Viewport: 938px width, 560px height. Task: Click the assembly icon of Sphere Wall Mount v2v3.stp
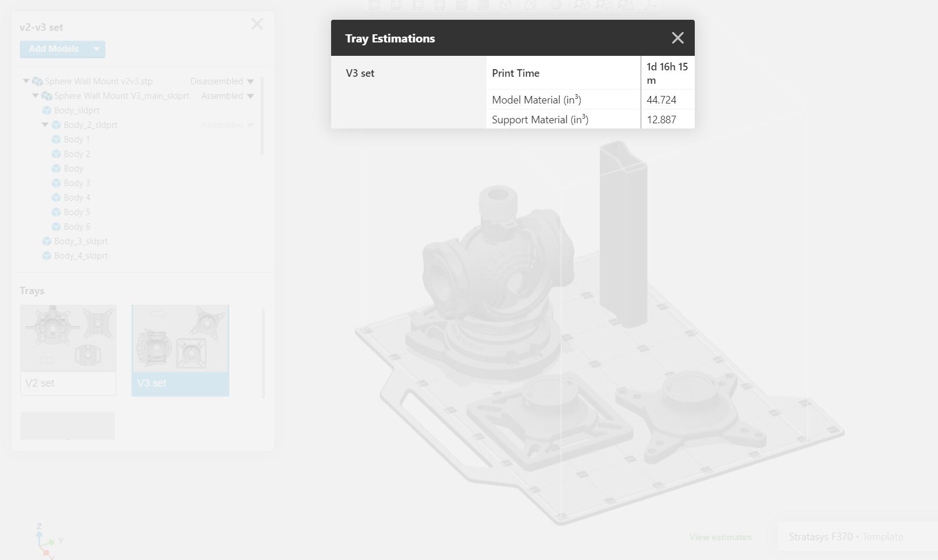[37, 81]
